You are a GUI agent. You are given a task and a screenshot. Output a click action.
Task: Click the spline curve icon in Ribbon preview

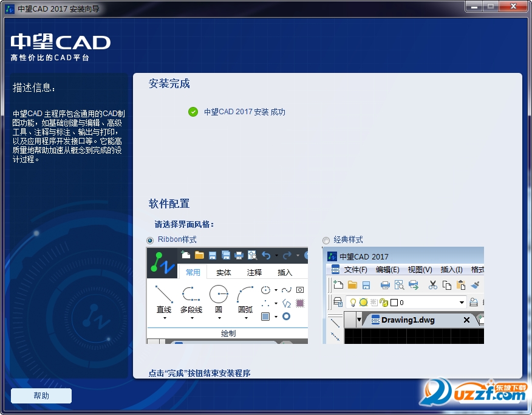(x=287, y=290)
